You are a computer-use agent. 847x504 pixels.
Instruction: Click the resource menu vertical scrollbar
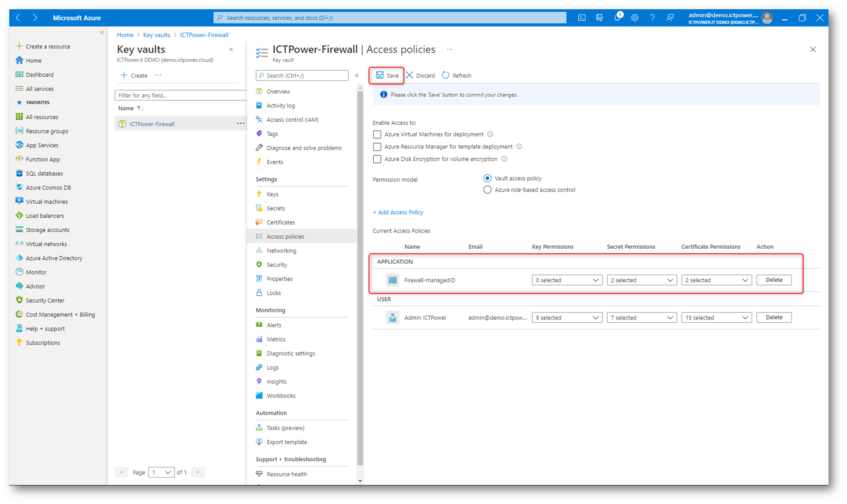360,278
